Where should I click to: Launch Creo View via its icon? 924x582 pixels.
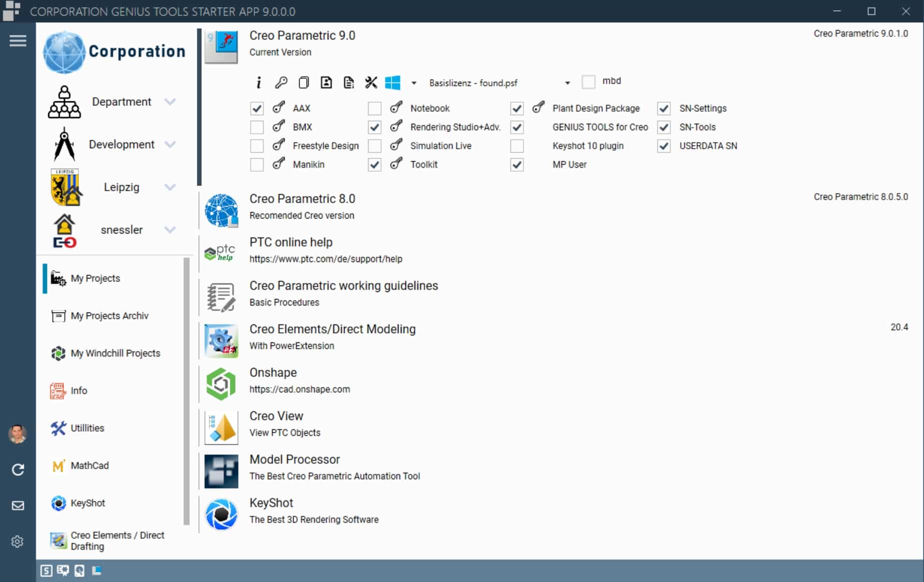click(x=221, y=427)
